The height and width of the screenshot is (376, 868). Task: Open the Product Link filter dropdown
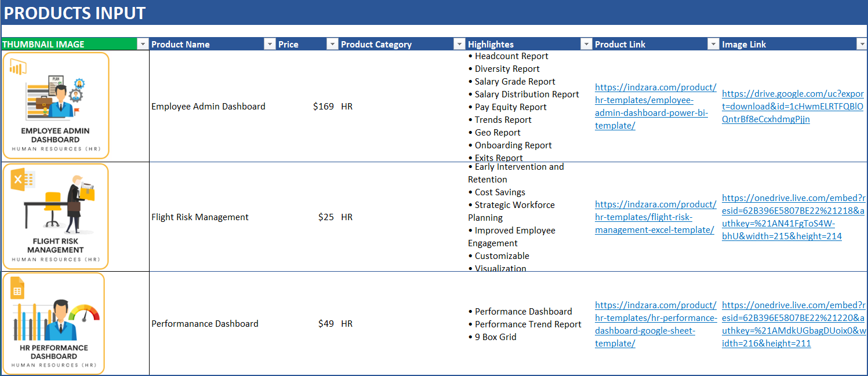[x=713, y=43]
